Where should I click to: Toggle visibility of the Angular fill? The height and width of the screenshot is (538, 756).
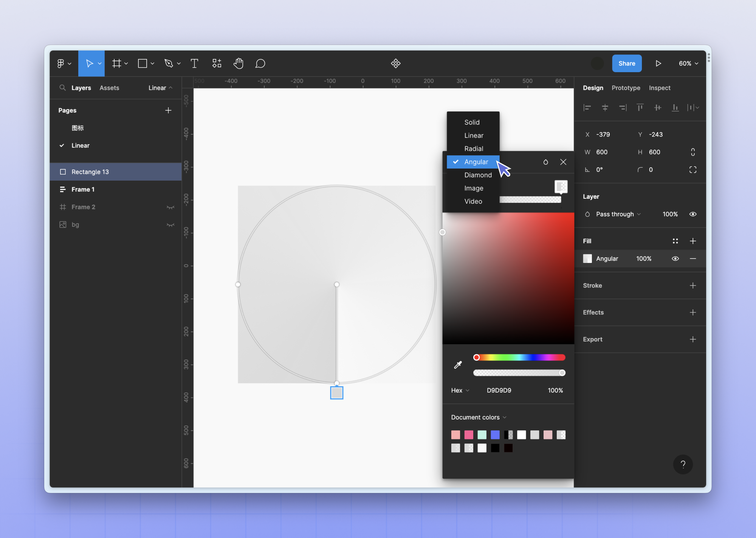pos(675,259)
